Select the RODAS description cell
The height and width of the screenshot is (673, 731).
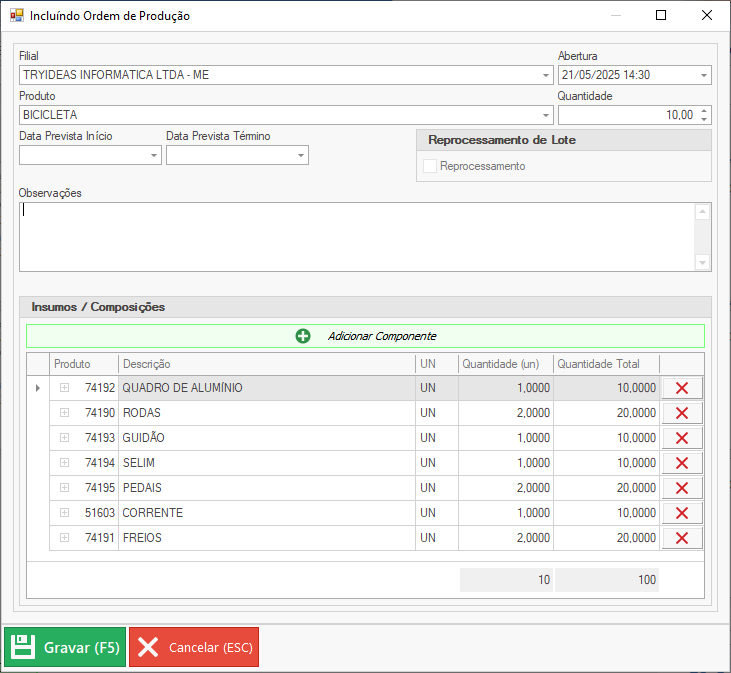[267, 413]
